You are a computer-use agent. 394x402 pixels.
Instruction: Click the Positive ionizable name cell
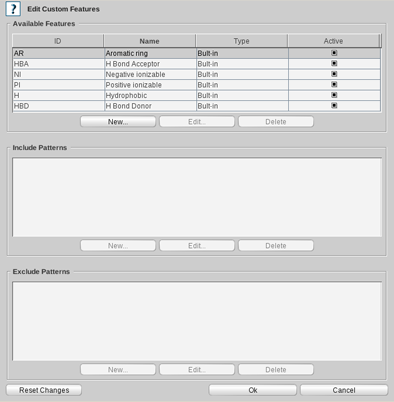coord(150,85)
